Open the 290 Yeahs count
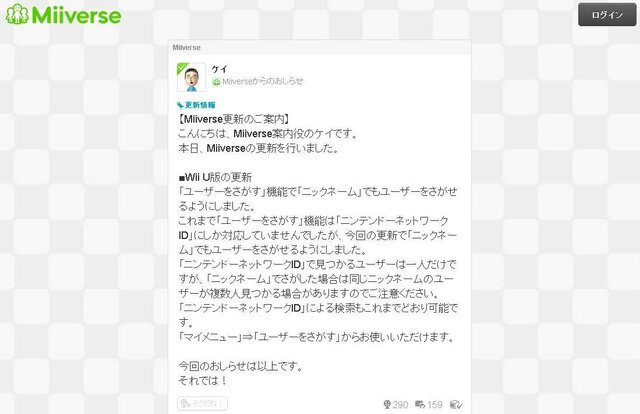Viewport: 640px width, 414px height. pyautogui.click(x=400, y=405)
